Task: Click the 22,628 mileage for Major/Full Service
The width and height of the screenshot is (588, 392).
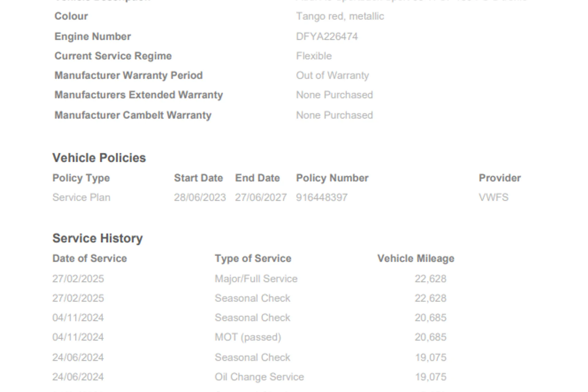Action: pyautogui.click(x=431, y=279)
